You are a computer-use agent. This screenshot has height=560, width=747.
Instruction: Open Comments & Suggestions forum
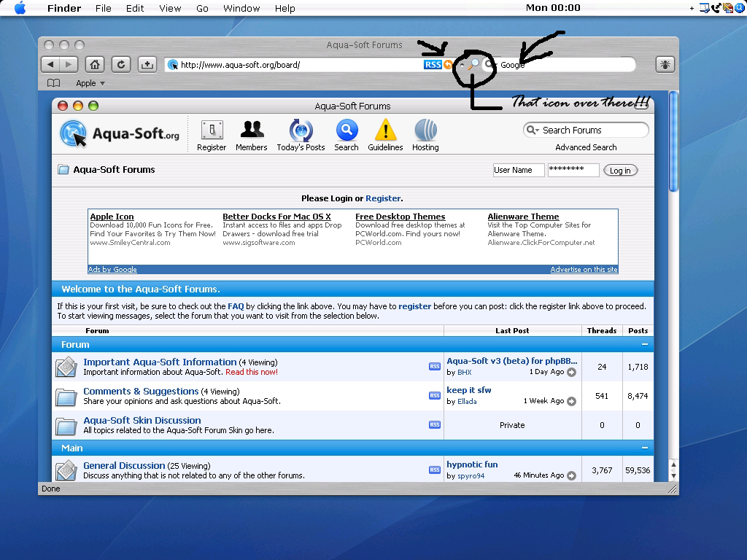[141, 391]
